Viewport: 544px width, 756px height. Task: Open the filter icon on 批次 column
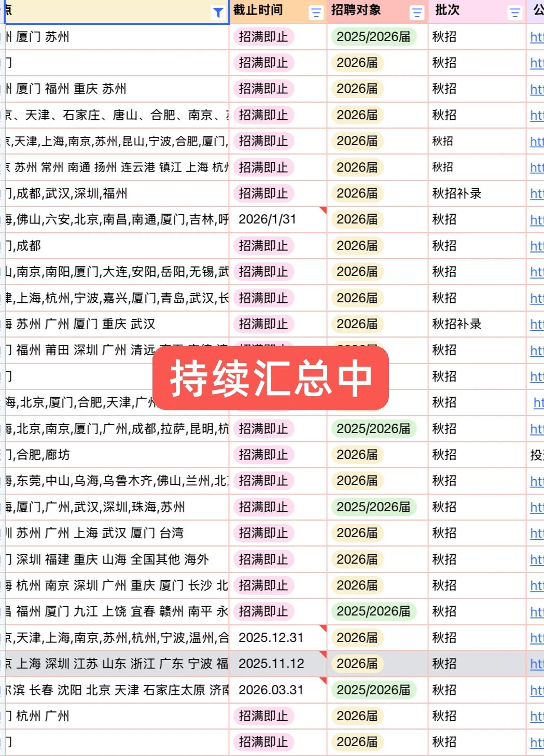coord(514,12)
